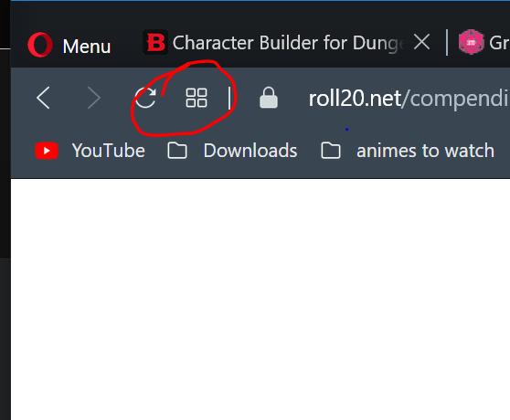Click folder icon beside animes to watch
The width and height of the screenshot is (510, 420).
[x=331, y=151]
